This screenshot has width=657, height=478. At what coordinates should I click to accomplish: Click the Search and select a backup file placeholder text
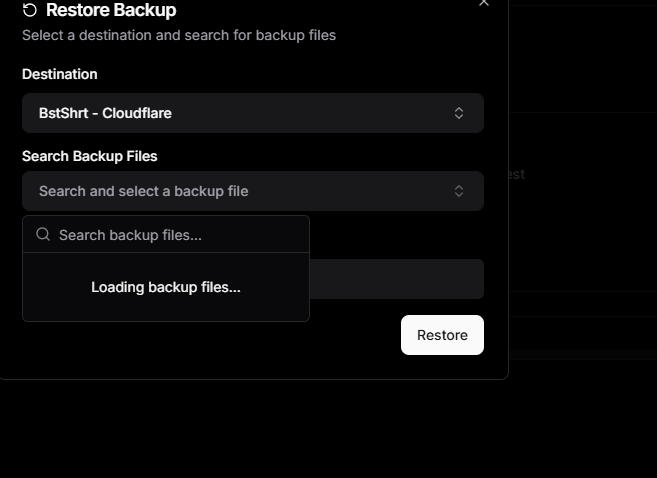143,191
